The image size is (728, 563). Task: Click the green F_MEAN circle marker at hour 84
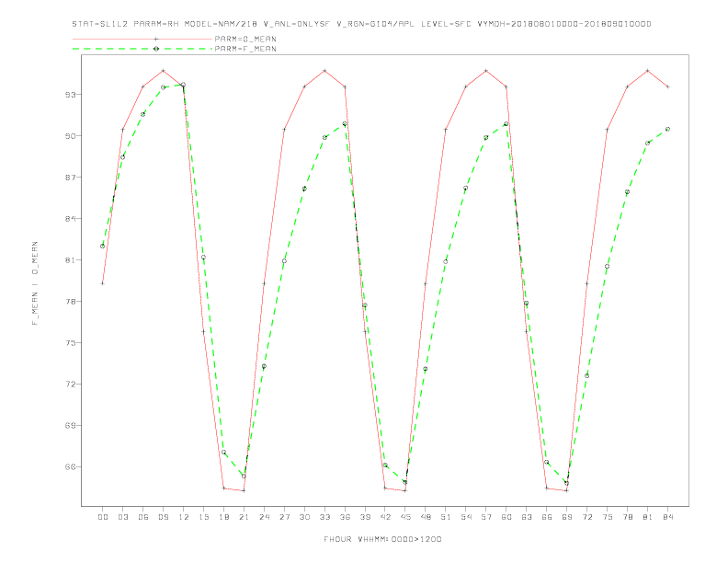pos(667,129)
